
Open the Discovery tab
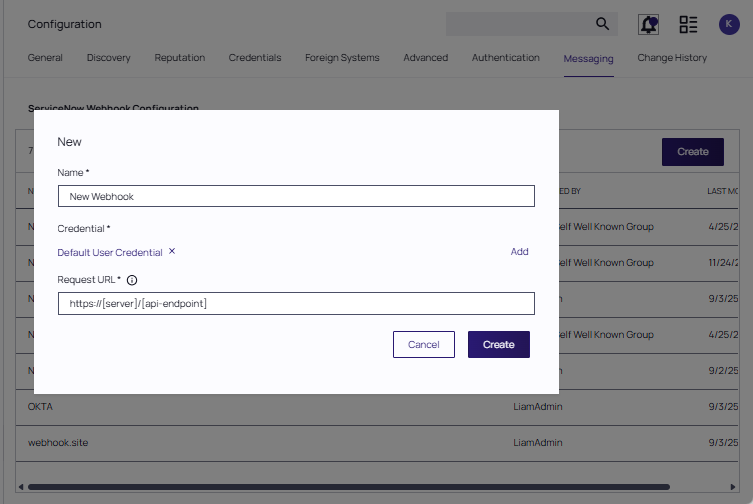108,58
